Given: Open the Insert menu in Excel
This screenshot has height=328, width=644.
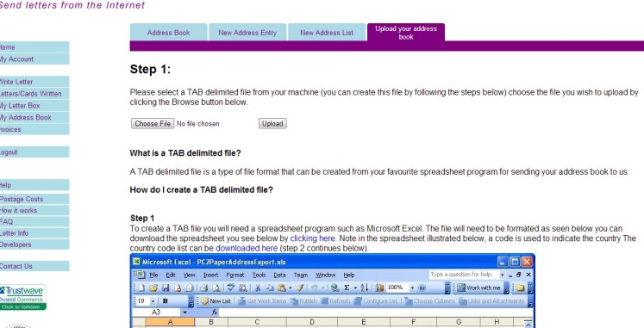Looking at the screenshot, I should click(x=211, y=275).
